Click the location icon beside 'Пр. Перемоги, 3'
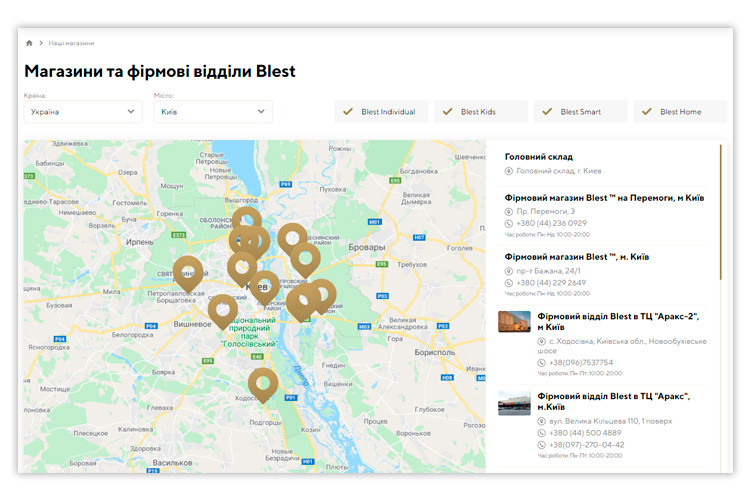Viewport: 750px width, 500px height. [x=509, y=211]
